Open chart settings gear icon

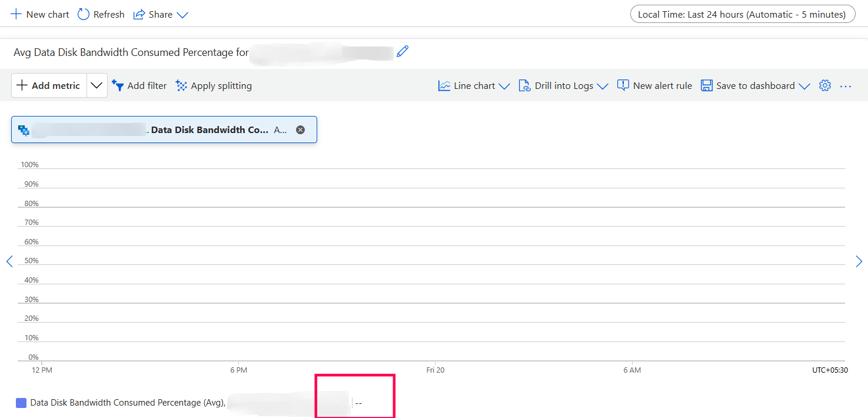pos(825,85)
